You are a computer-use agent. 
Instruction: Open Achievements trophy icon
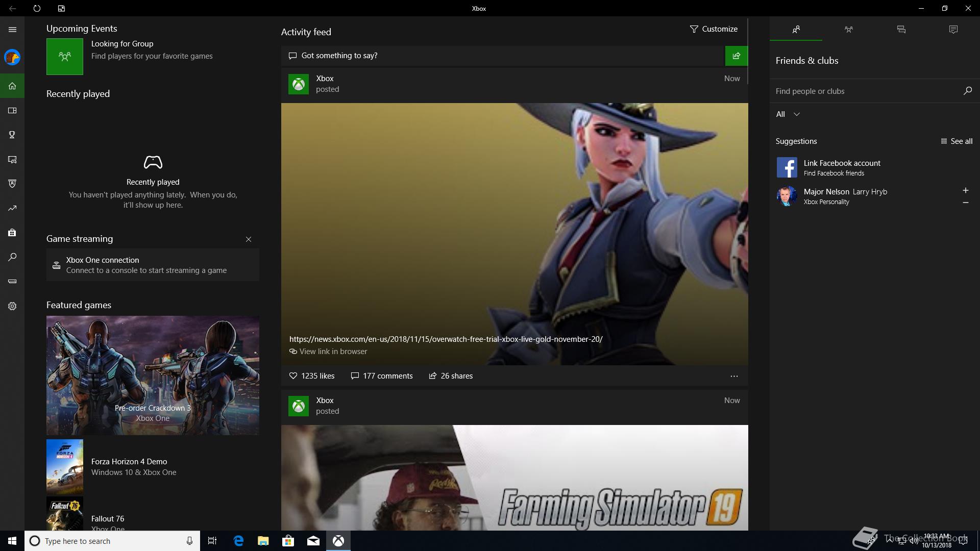(x=12, y=135)
